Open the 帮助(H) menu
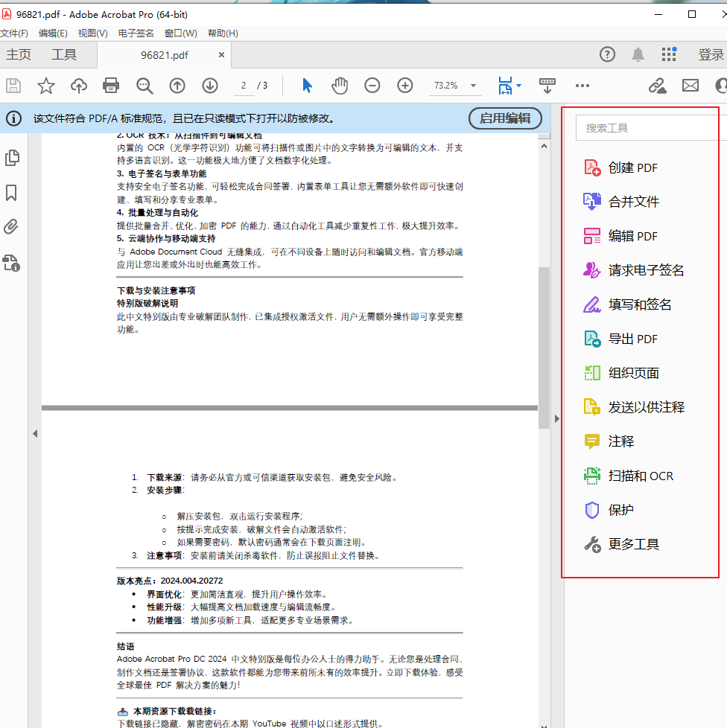The width and height of the screenshot is (727, 728). point(223,33)
